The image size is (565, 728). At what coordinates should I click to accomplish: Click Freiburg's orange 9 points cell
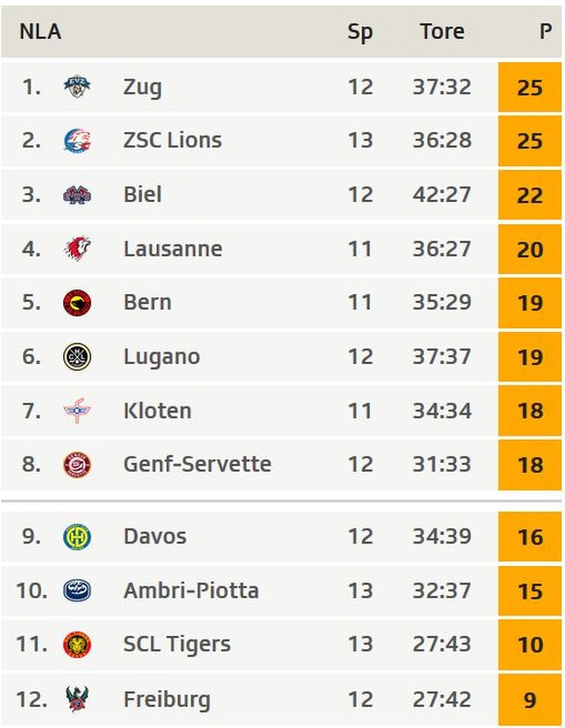pyautogui.click(x=530, y=699)
